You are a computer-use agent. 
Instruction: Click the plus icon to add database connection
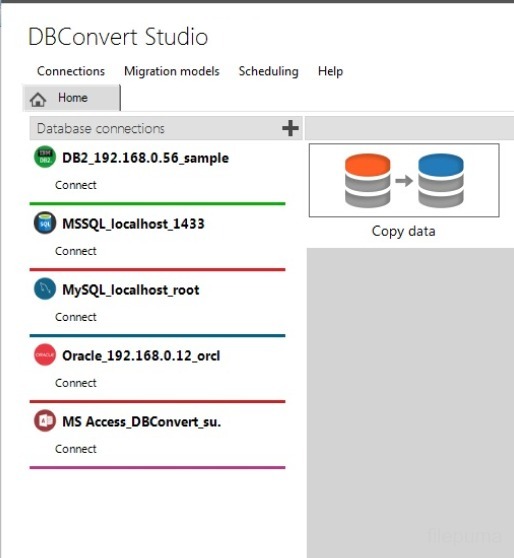tap(290, 128)
